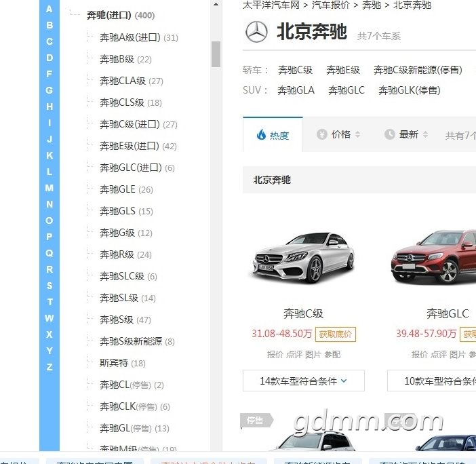Click the Mercedes-Benz star logo

[x=256, y=32]
